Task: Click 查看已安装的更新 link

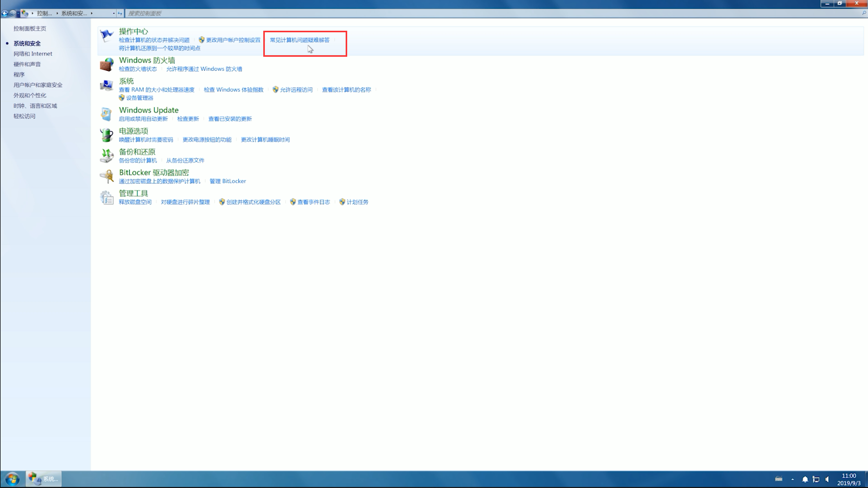Action: click(x=230, y=119)
